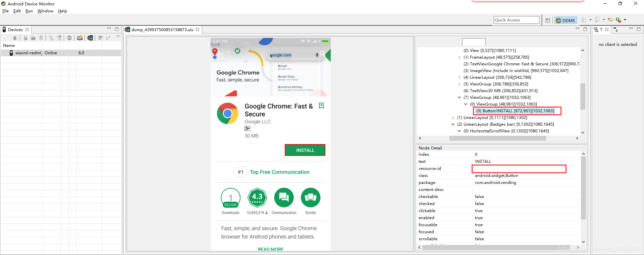Click the green INSTALL button in the screenshot
The width and height of the screenshot is (644, 255).
(305, 150)
